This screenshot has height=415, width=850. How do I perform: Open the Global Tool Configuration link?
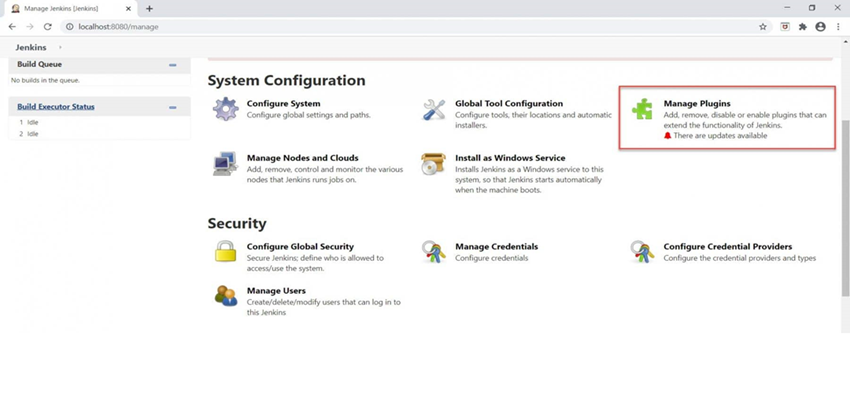pos(509,103)
